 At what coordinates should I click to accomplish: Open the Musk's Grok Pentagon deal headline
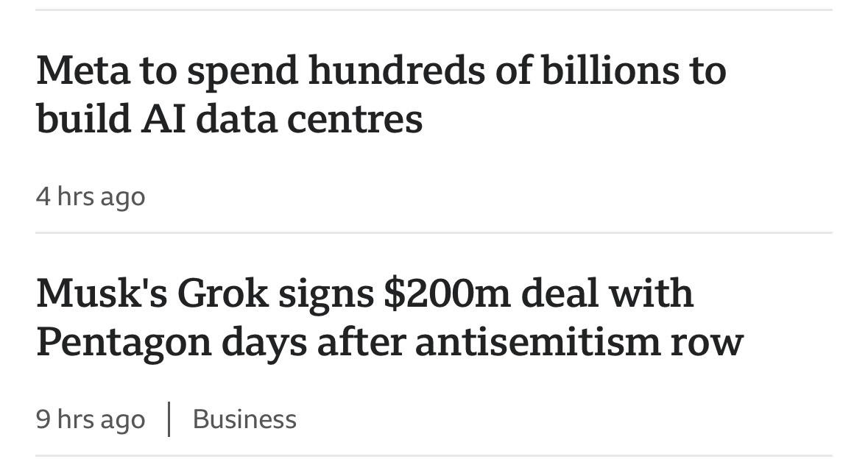coord(389,318)
